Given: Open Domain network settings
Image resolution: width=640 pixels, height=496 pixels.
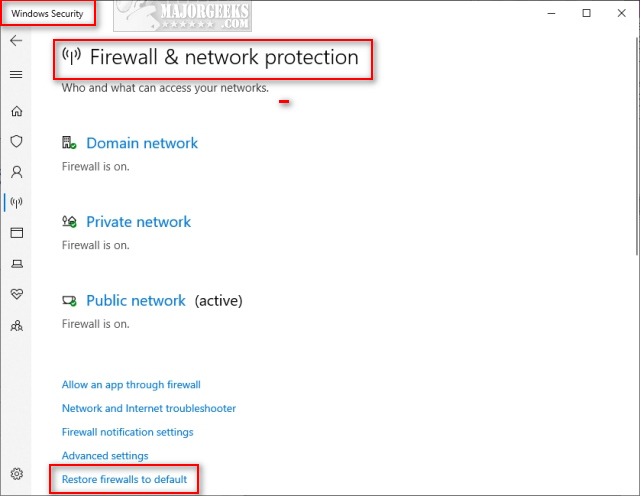Looking at the screenshot, I should [x=142, y=143].
